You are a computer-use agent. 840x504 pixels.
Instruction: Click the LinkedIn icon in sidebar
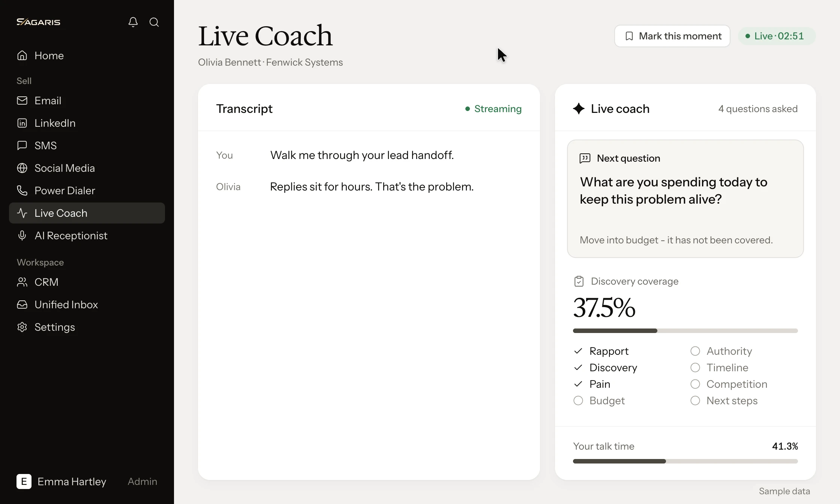[x=22, y=123]
